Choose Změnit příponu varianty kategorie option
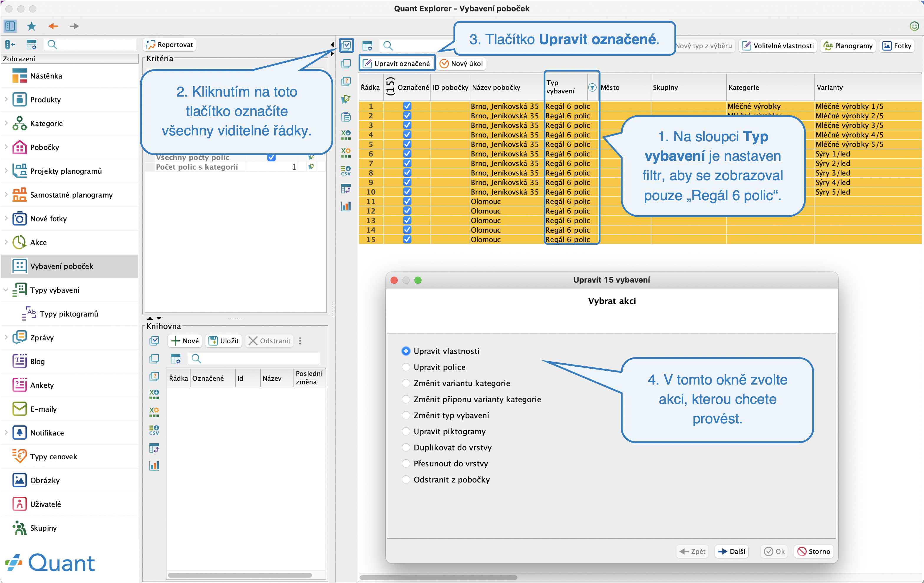 point(406,399)
